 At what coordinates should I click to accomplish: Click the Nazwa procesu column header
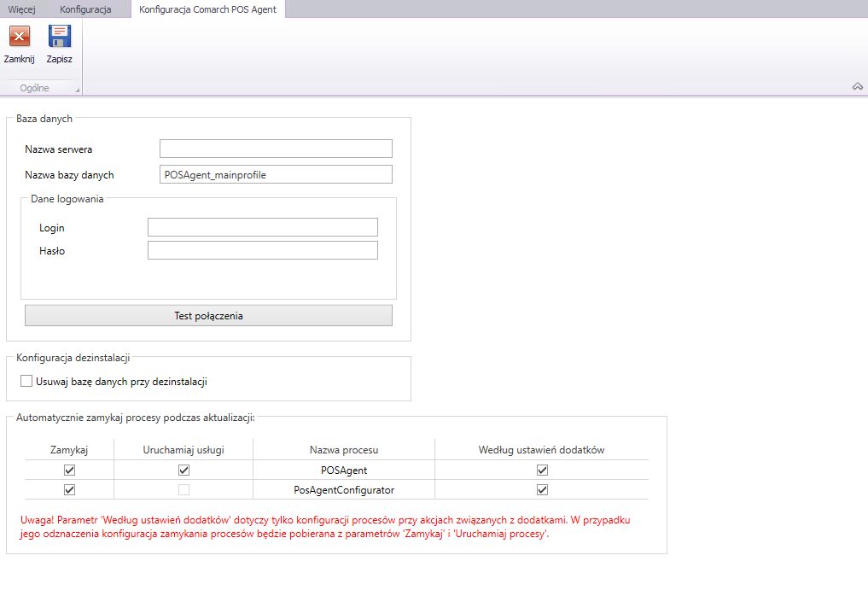coord(344,450)
